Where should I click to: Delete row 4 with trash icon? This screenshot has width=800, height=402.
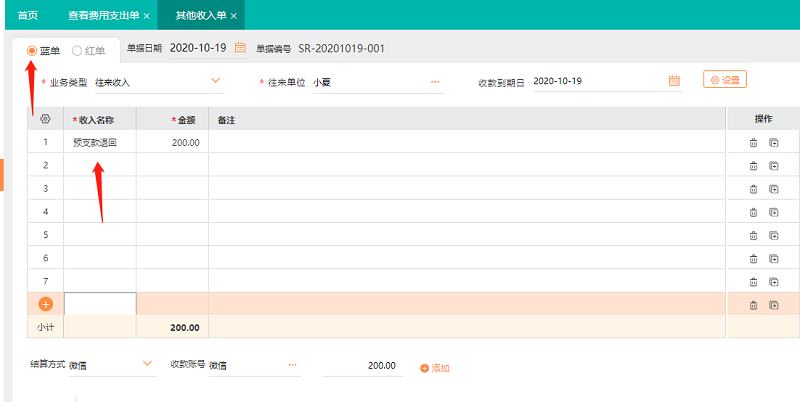pyautogui.click(x=753, y=212)
